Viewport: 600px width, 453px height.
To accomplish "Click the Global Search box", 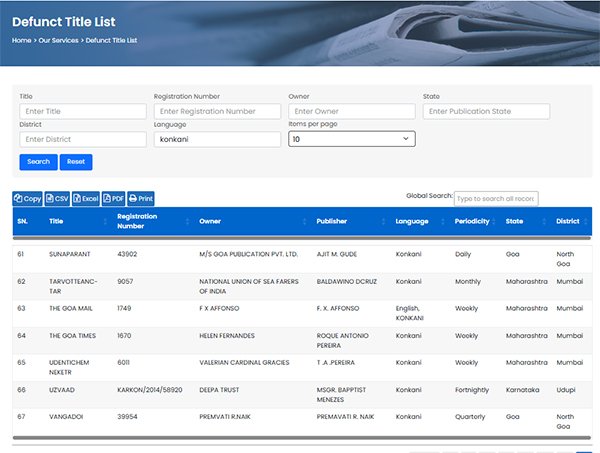I will click(496, 198).
